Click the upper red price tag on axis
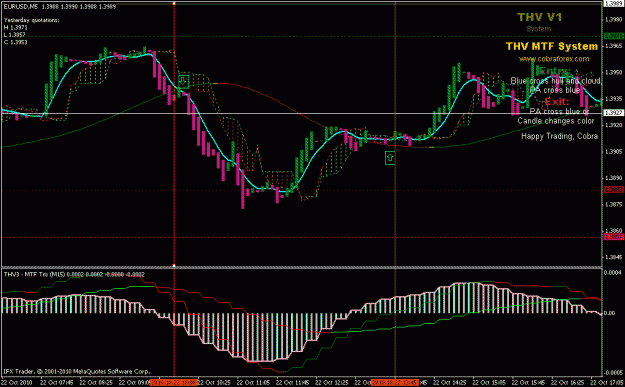625x387 pixels. [x=614, y=190]
